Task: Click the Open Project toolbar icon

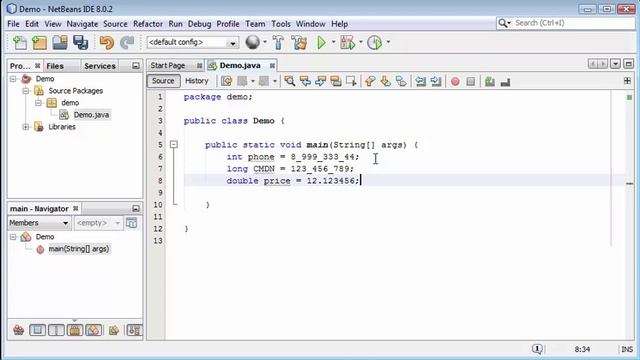Action: 60,42
